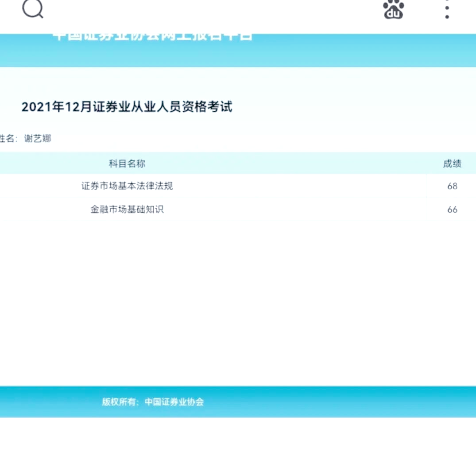Click the 证券市场基本法律法规 subject row
476x463 pixels.
pos(127,186)
